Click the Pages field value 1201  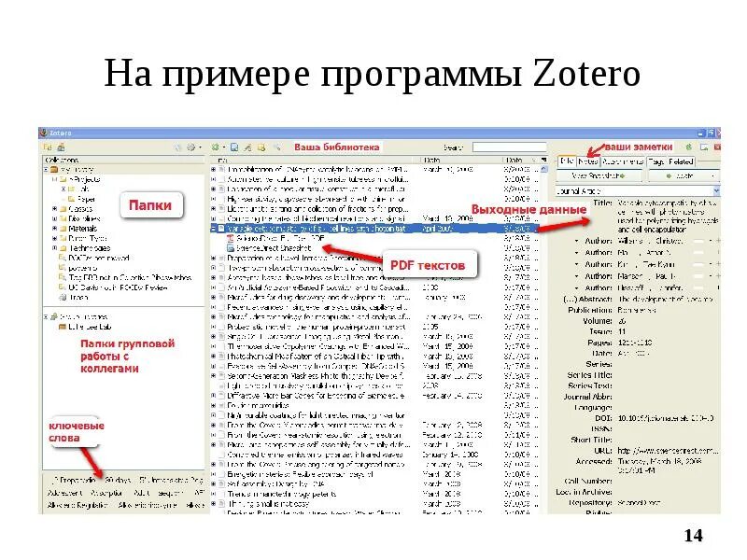click(x=635, y=343)
